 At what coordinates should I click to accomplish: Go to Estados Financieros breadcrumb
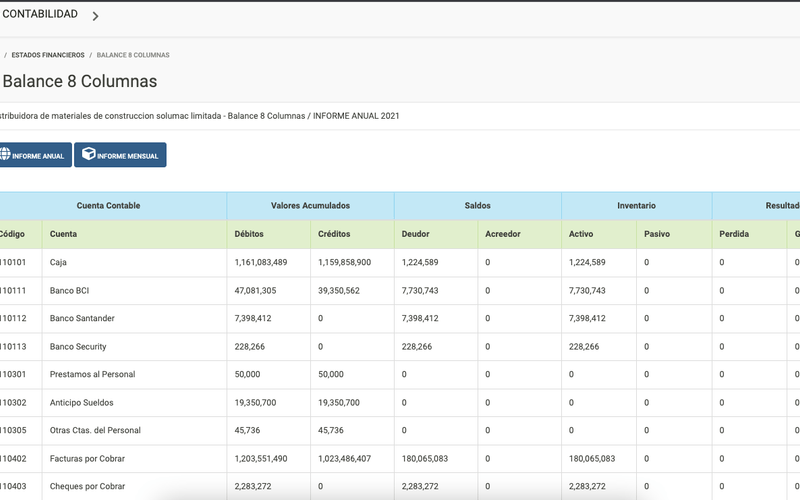pyautogui.click(x=48, y=55)
